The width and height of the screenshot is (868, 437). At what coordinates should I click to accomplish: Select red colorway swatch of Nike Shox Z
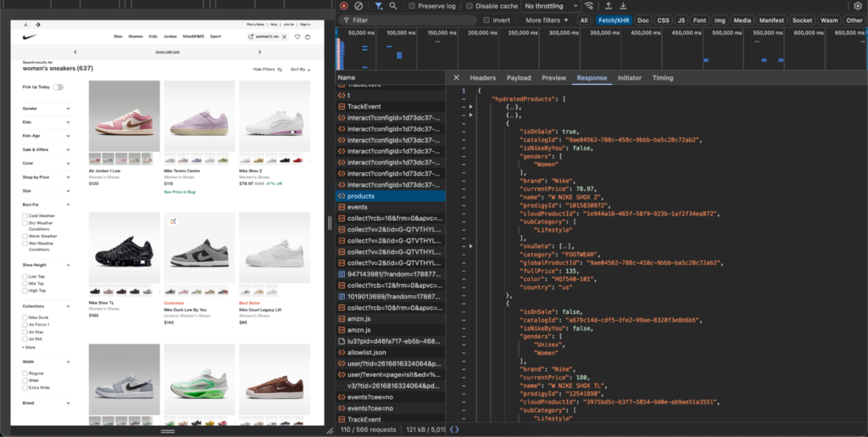click(298, 160)
